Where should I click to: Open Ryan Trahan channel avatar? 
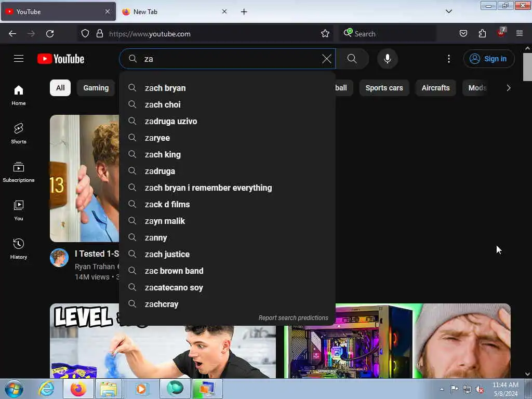click(59, 258)
